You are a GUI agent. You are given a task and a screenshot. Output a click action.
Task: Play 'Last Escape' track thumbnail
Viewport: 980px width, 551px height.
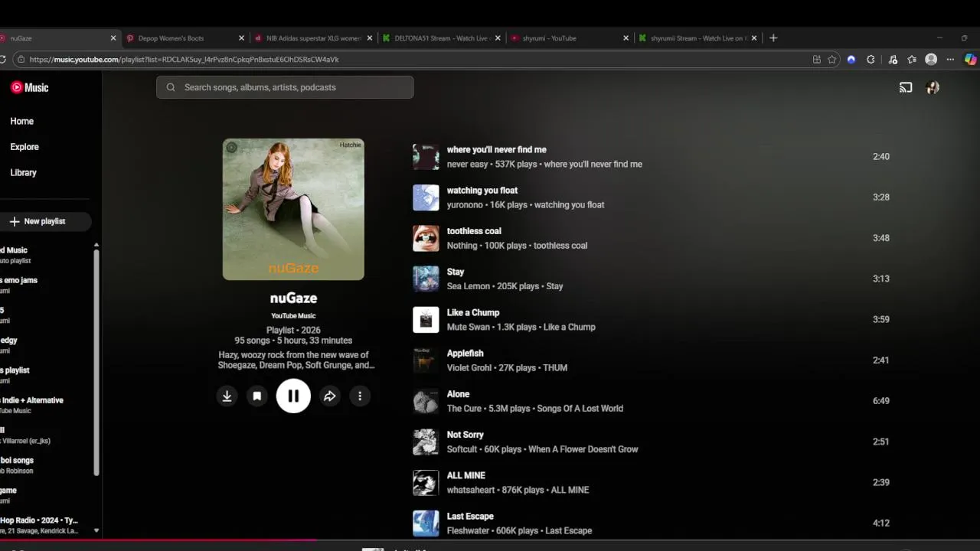[x=426, y=523]
